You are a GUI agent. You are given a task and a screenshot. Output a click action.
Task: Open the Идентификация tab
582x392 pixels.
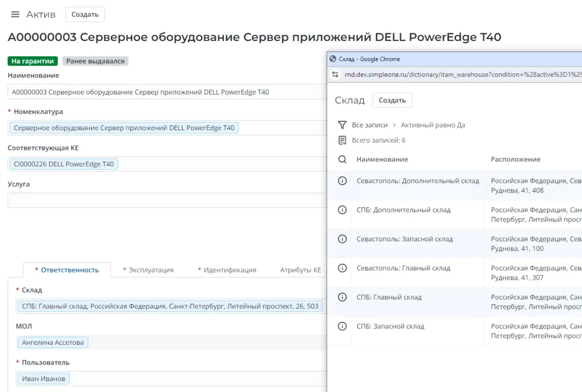[227, 270]
